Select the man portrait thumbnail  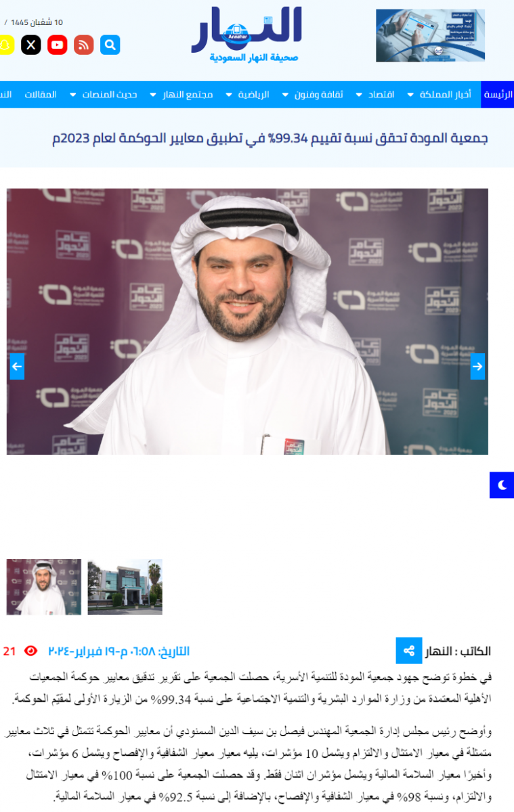(x=44, y=587)
